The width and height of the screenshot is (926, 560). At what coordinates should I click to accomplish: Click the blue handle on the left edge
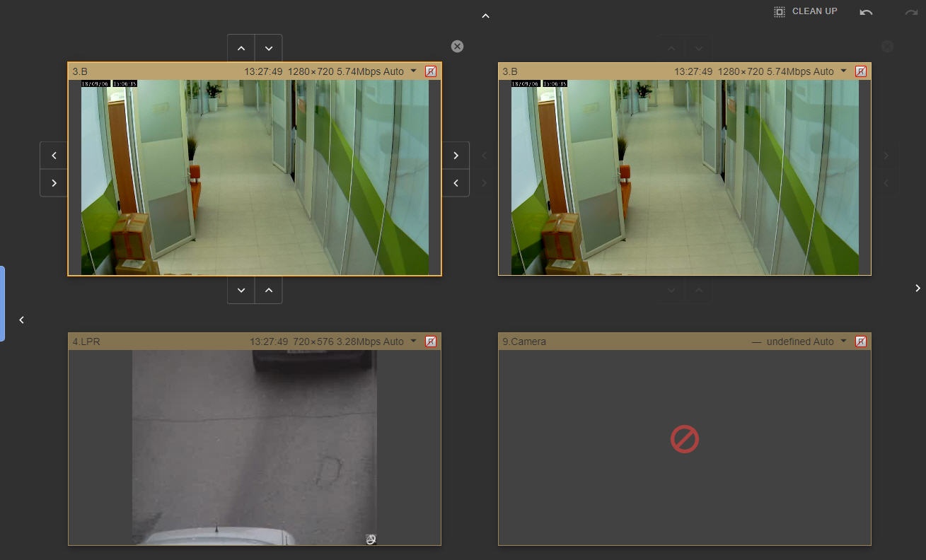(x=2, y=303)
